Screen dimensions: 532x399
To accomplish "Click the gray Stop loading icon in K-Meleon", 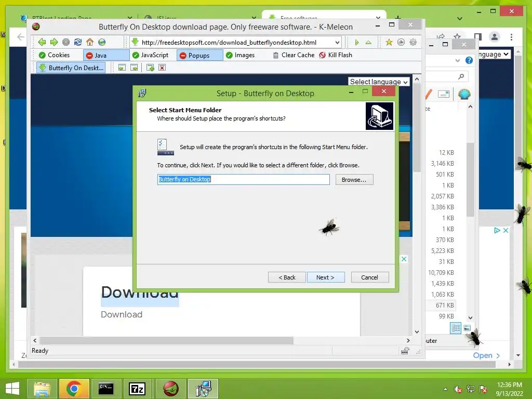I will coord(66,42).
